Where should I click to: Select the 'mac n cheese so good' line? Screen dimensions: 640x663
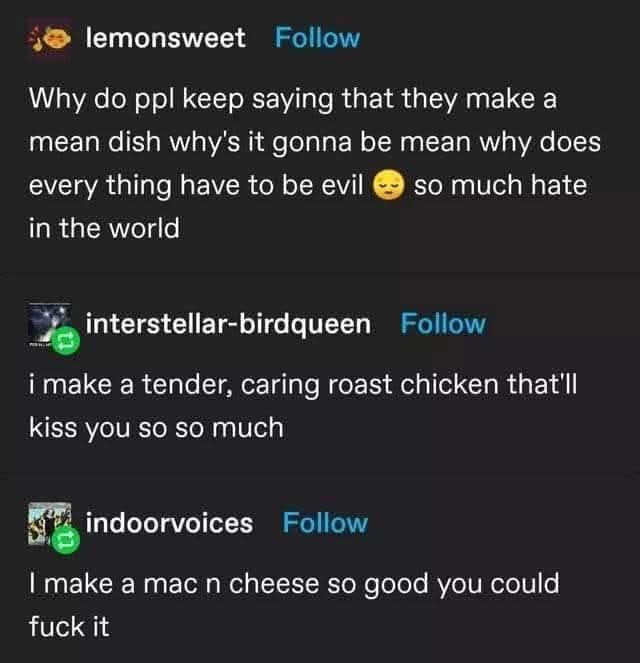click(294, 585)
